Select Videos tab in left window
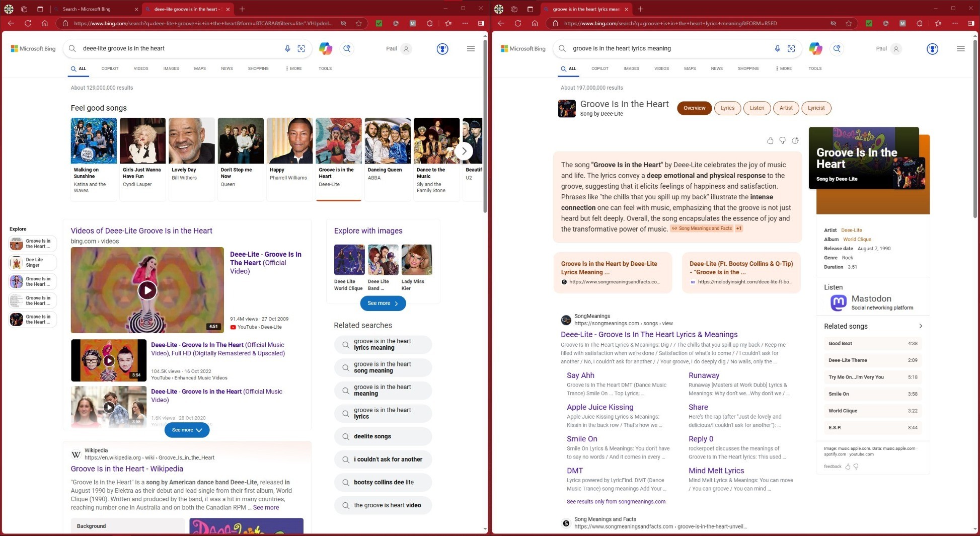Screen dimensions: 980x536 pyautogui.click(x=141, y=68)
